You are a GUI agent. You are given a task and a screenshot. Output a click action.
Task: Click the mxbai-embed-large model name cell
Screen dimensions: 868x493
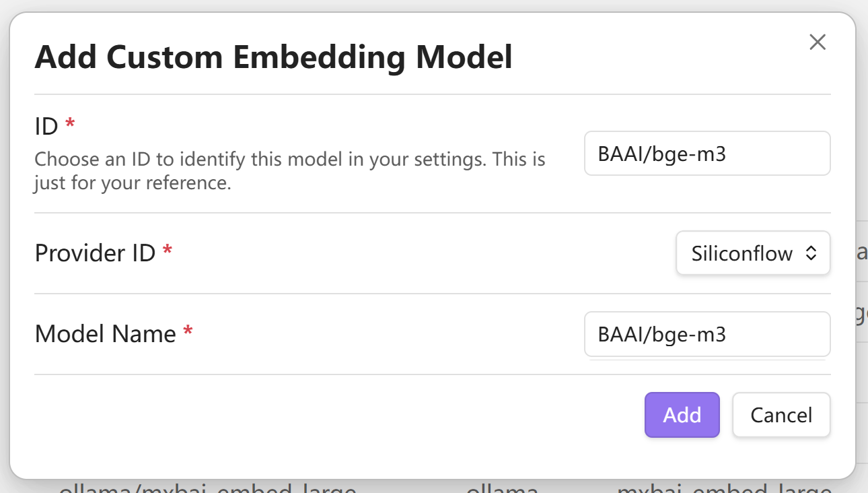click(x=724, y=488)
